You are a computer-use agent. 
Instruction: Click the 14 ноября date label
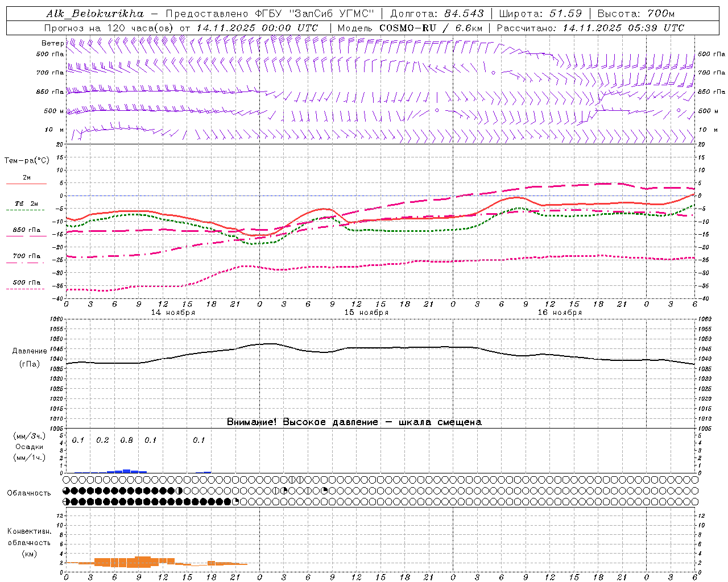173,313
